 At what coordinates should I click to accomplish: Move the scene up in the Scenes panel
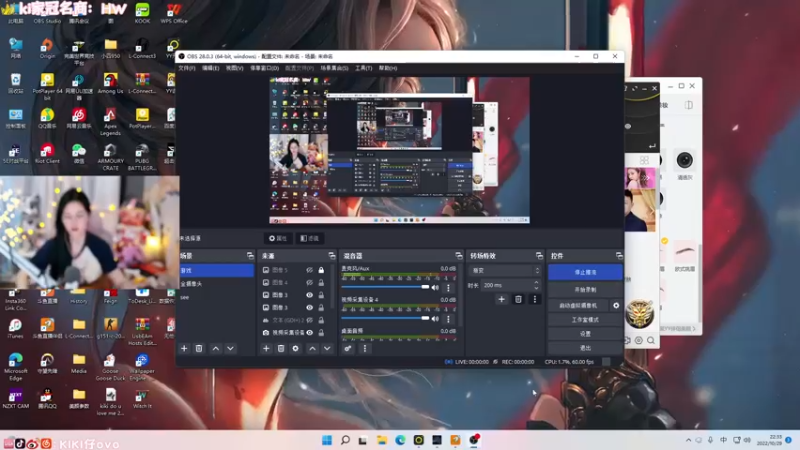click(x=216, y=348)
